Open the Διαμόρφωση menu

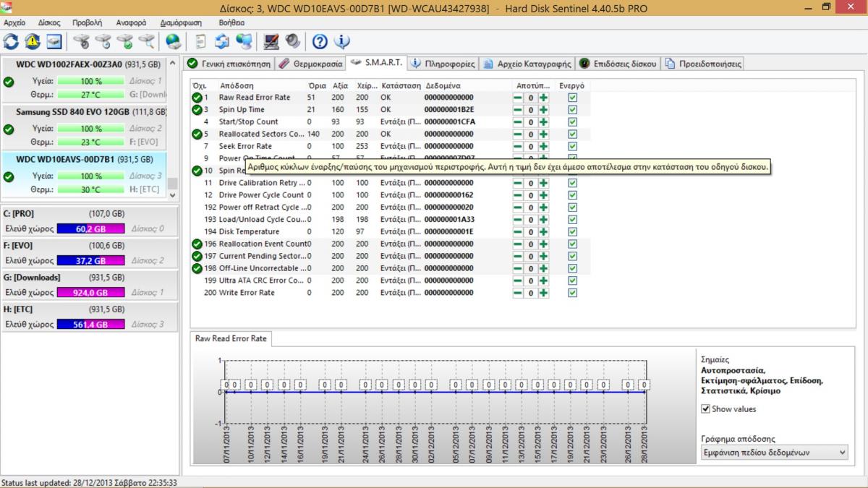(181, 22)
